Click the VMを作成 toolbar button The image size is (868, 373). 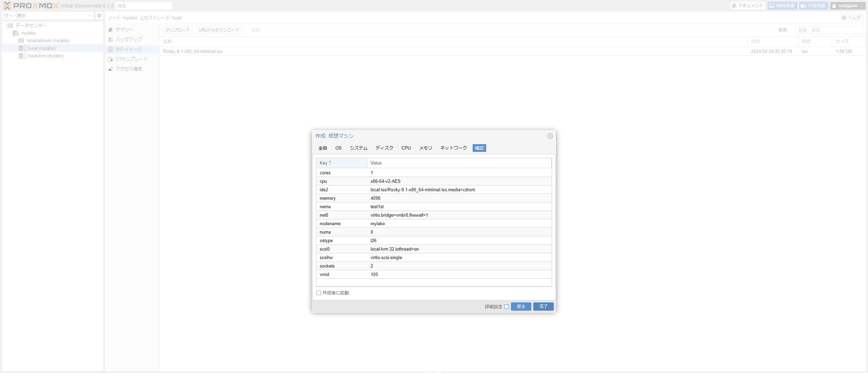tap(782, 5)
